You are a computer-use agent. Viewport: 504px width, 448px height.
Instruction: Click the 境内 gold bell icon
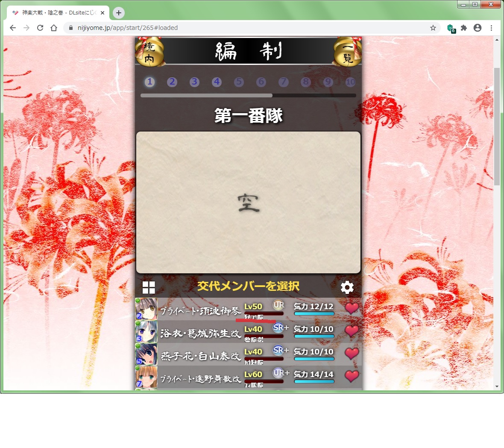[x=149, y=52]
